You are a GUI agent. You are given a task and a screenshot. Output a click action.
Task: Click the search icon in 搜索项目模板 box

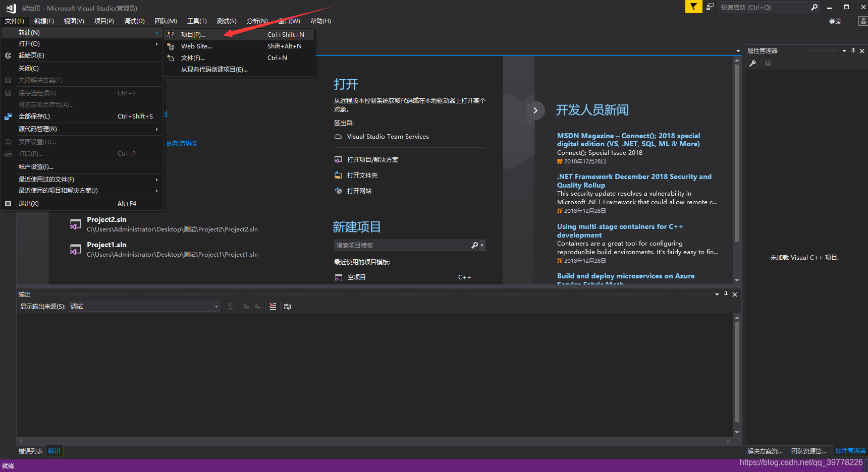pyautogui.click(x=474, y=245)
